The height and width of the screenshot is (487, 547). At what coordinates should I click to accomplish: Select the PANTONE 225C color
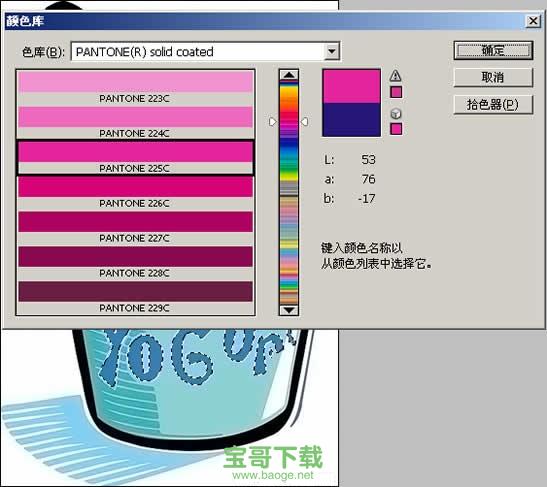click(x=135, y=157)
